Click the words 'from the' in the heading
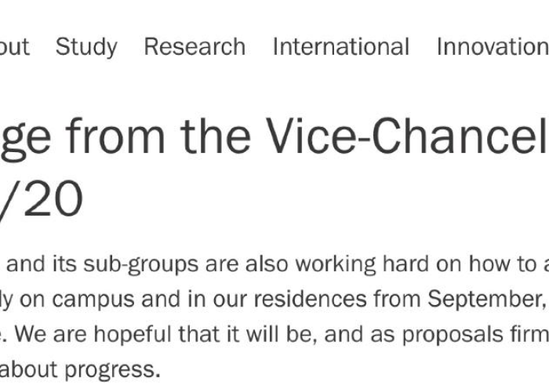Image resolution: width=549 pixels, height=392 pixels. (x=158, y=136)
